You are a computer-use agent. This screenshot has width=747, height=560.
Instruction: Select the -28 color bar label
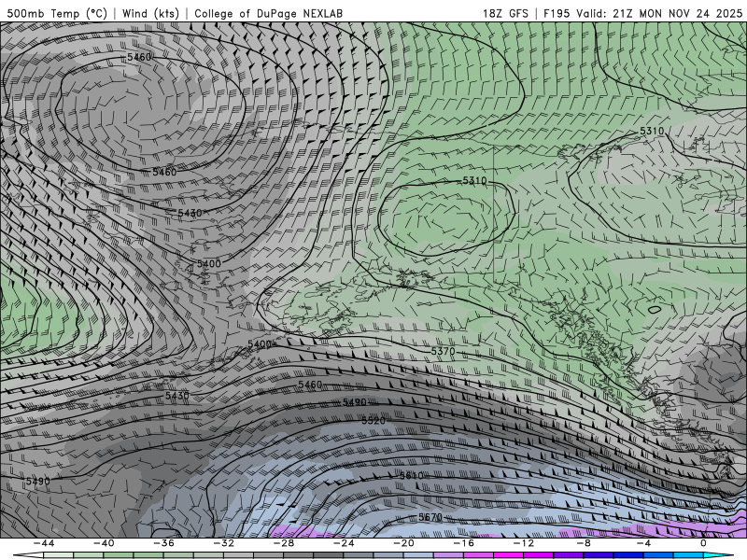284,543
